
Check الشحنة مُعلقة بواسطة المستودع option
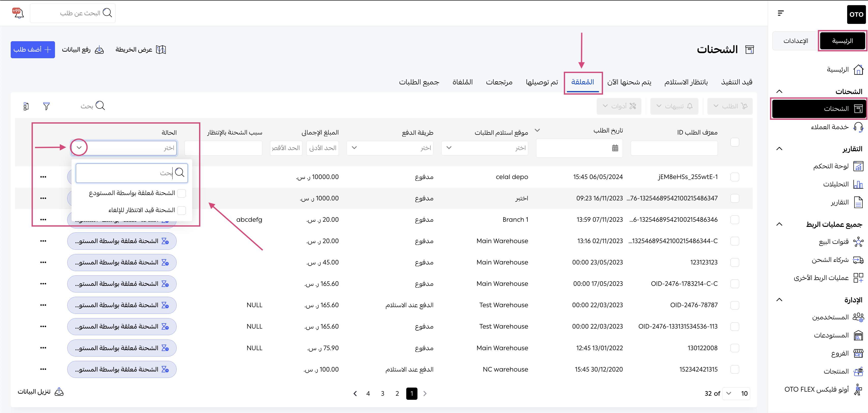pos(182,193)
